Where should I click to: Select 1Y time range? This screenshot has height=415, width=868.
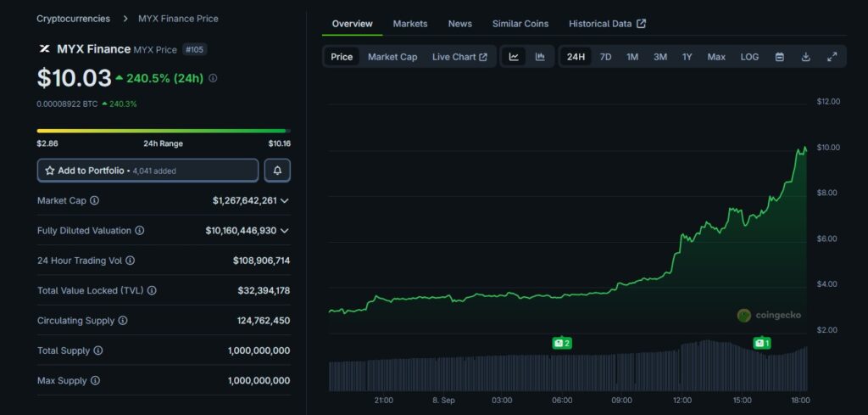click(x=687, y=57)
